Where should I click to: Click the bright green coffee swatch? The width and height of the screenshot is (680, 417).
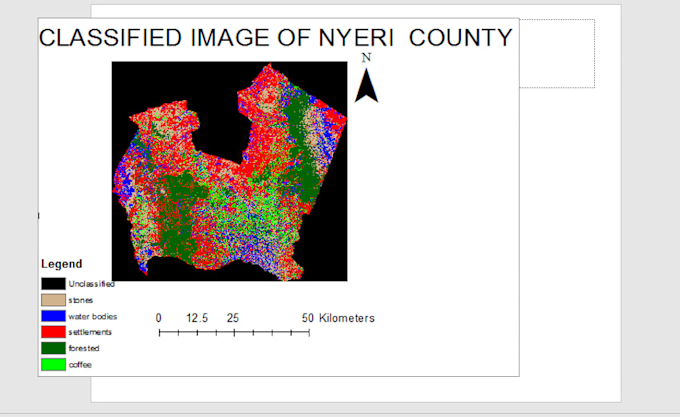[53, 365]
